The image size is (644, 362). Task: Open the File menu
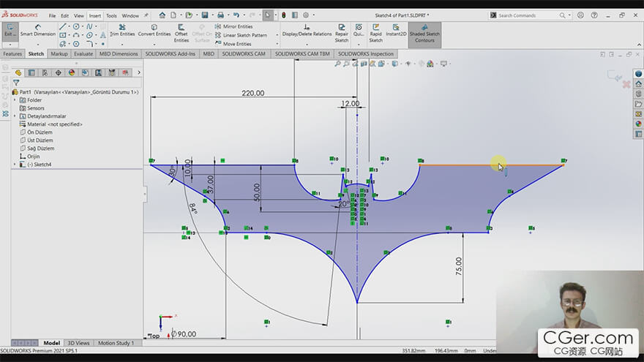(x=52, y=15)
